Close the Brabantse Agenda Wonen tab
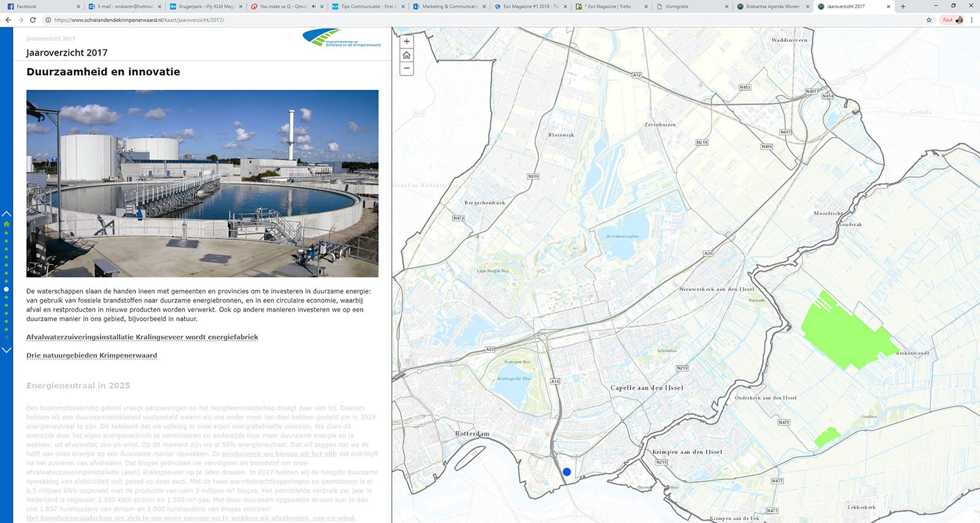The image size is (980, 523). coord(808,6)
